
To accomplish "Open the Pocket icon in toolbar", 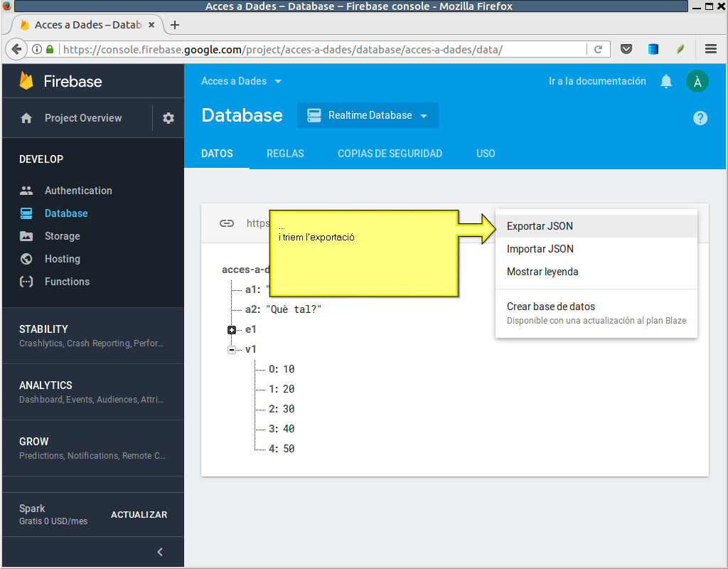I will pyautogui.click(x=626, y=49).
